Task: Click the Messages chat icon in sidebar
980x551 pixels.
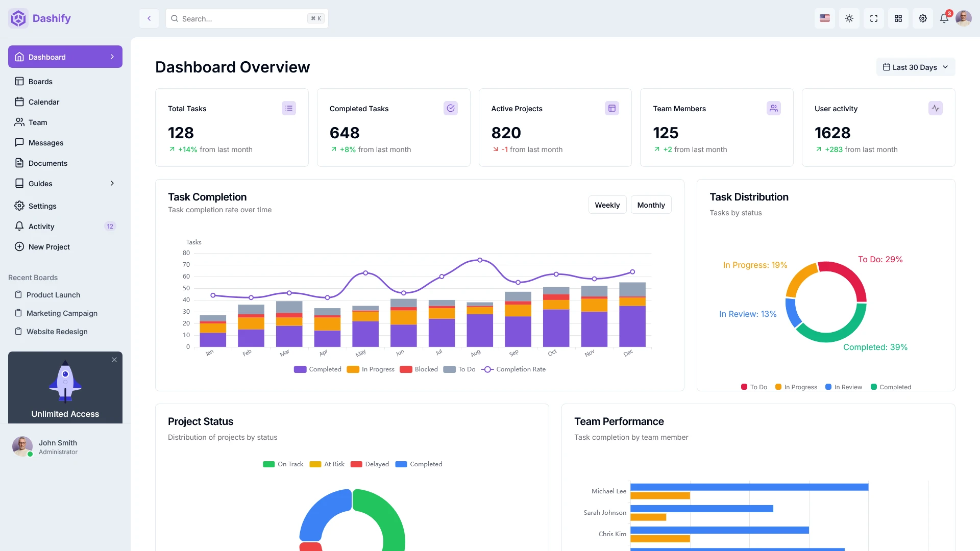Action: tap(19, 142)
